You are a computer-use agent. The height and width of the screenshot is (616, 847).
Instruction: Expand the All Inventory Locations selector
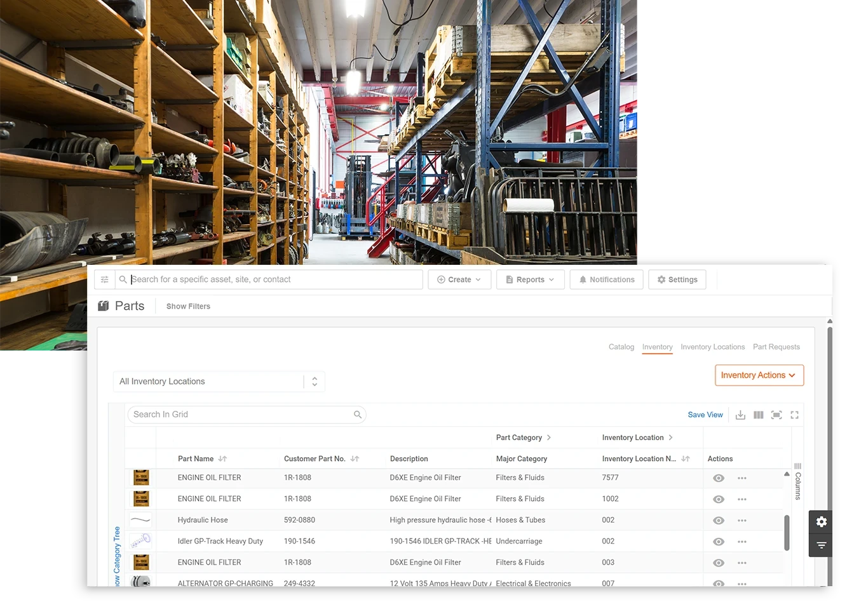[314, 381]
